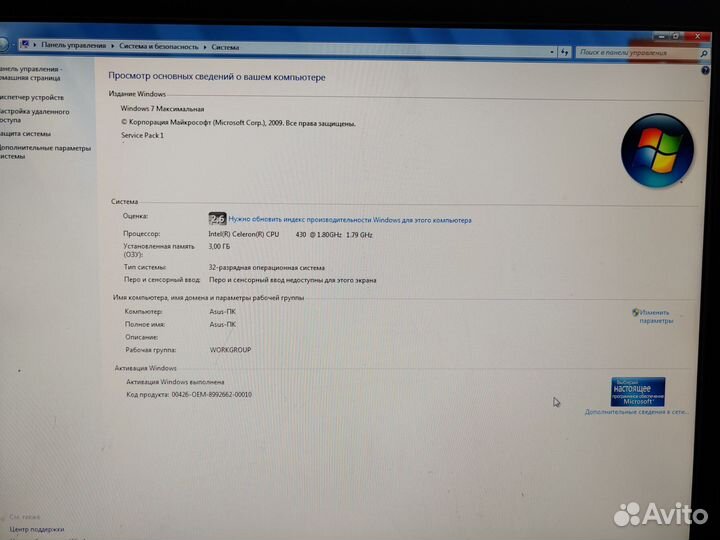Viewport: 720px width, 540px height.
Task: Click the refresh button beside address bar
Action: pyautogui.click(x=564, y=52)
